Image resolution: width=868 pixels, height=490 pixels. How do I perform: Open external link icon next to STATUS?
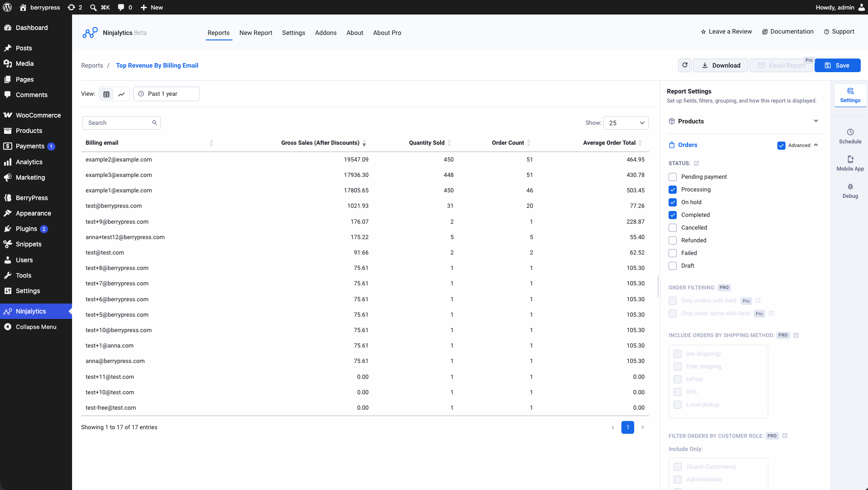pos(697,163)
